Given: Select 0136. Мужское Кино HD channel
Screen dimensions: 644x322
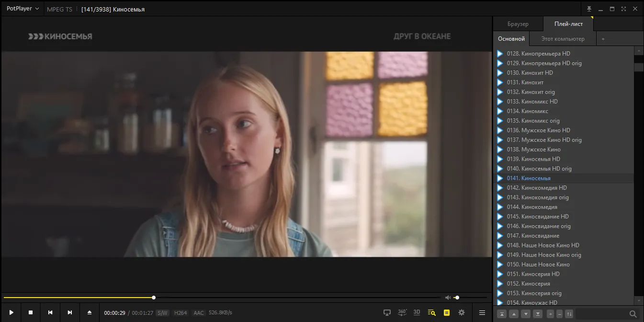Looking at the screenshot, I should click(564, 130).
